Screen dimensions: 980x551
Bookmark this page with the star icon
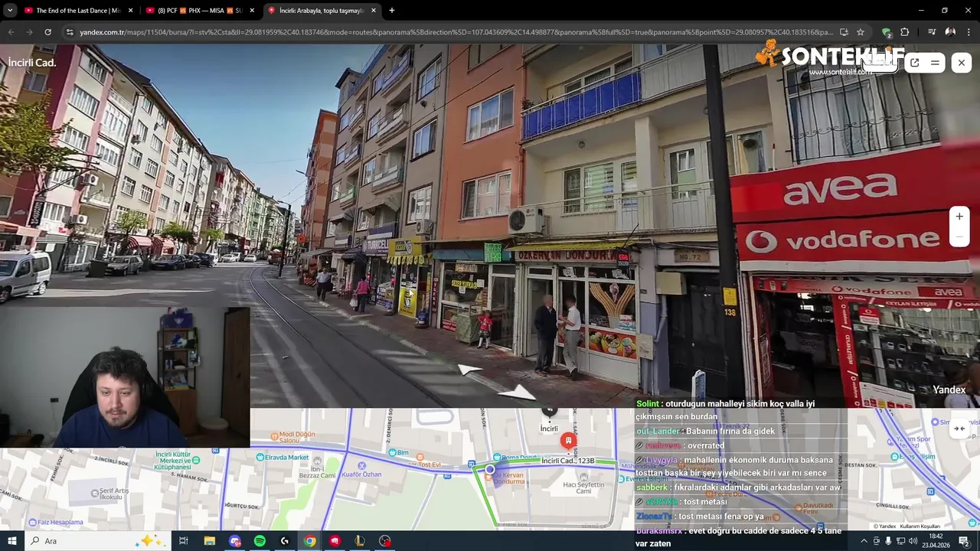[x=861, y=32]
